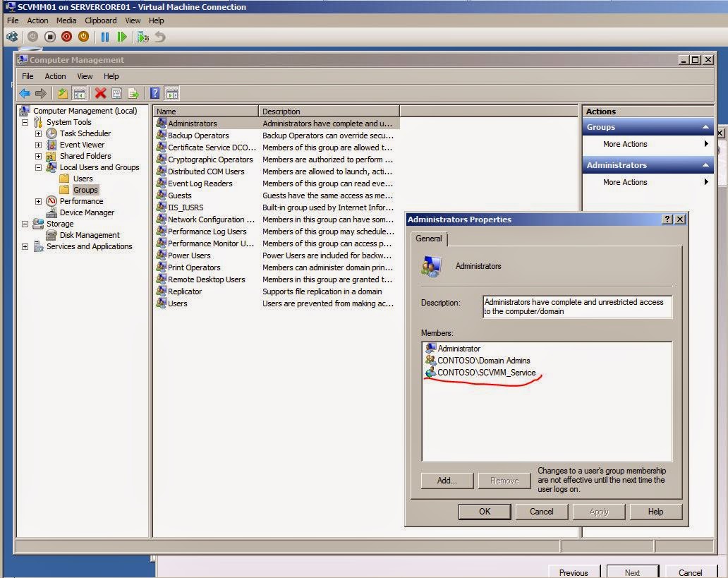Image resolution: width=728 pixels, height=578 pixels.
Task: Select Power Users group row
Action: 277,255
